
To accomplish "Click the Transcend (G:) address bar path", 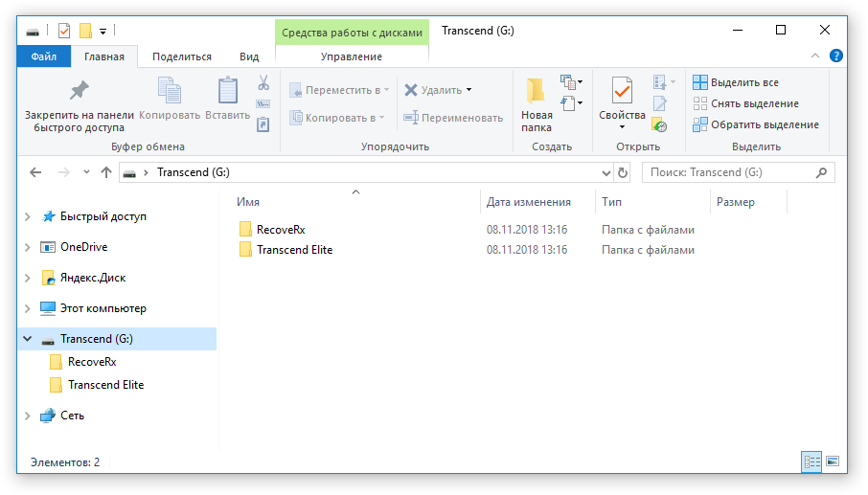I will pyautogui.click(x=194, y=172).
